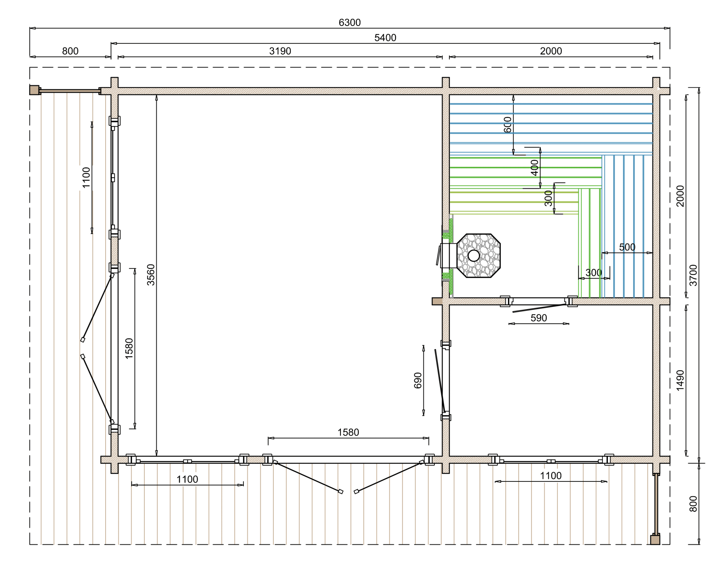This screenshot has width=728, height=572.
Task: Click the 6300 overall width dimension
Action: [x=349, y=23]
